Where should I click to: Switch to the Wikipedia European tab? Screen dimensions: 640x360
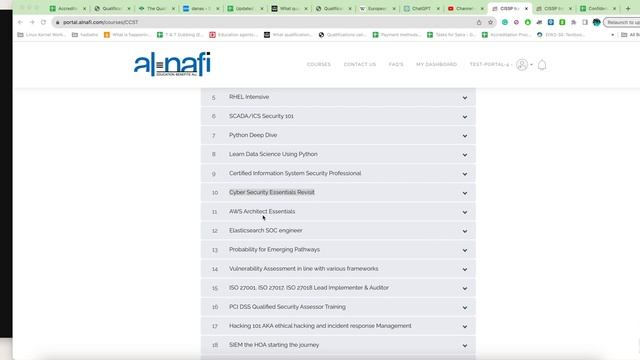[377, 9]
